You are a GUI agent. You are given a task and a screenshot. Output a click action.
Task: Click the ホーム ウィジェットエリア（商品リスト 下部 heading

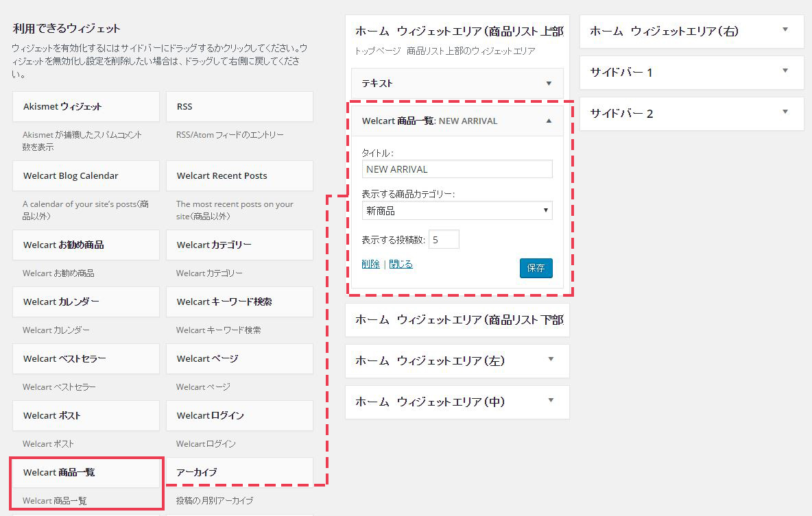(x=459, y=320)
